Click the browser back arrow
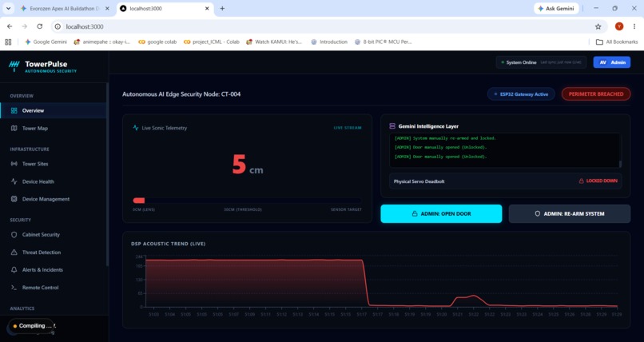Screen dimensions: 644x342 tap(10, 26)
